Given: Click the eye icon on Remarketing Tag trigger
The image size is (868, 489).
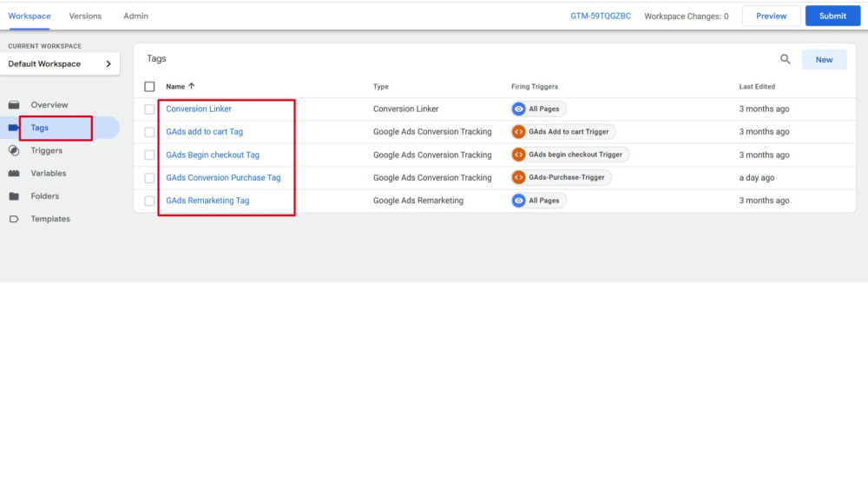Looking at the screenshot, I should [519, 201].
